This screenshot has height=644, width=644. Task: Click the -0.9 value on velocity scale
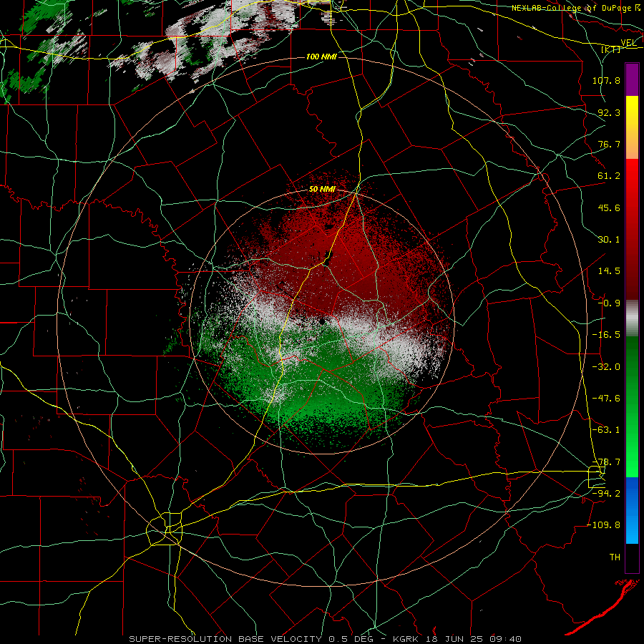(609, 303)
